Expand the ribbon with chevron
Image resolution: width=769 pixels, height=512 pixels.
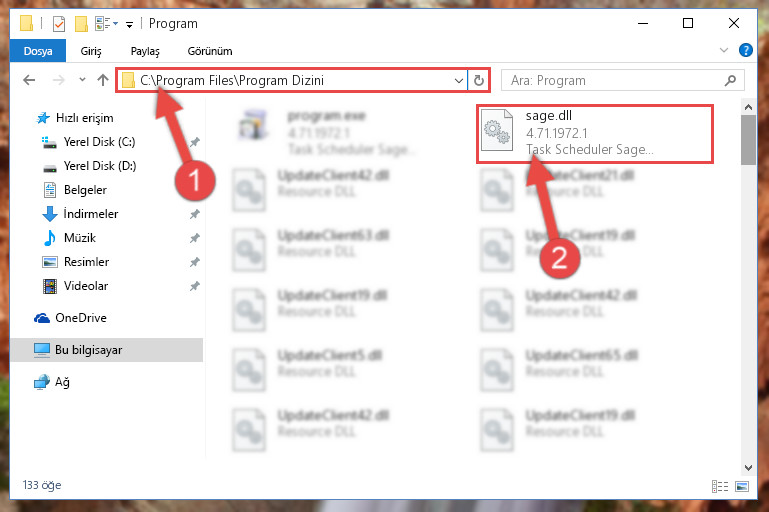(x=723, y=50)
